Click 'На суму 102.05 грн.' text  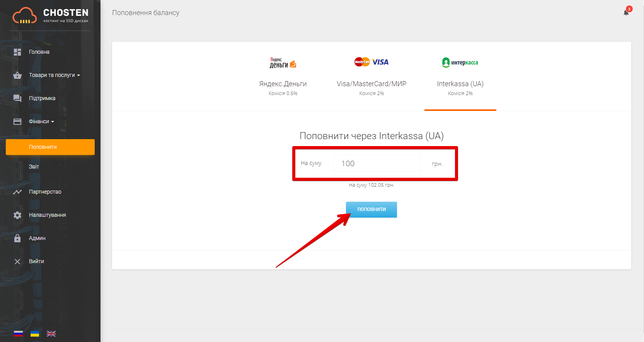click(x=371, y=185)
